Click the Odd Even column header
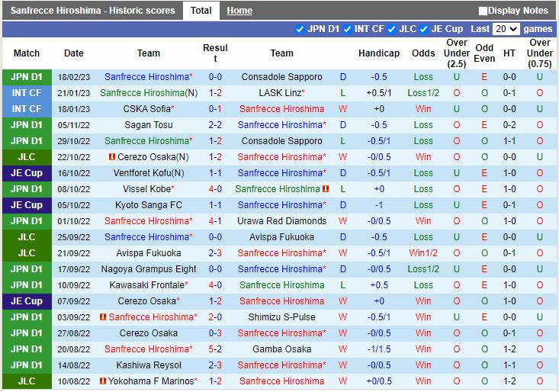The width and height of the screenshot is (559, 392). coord(484,53)
